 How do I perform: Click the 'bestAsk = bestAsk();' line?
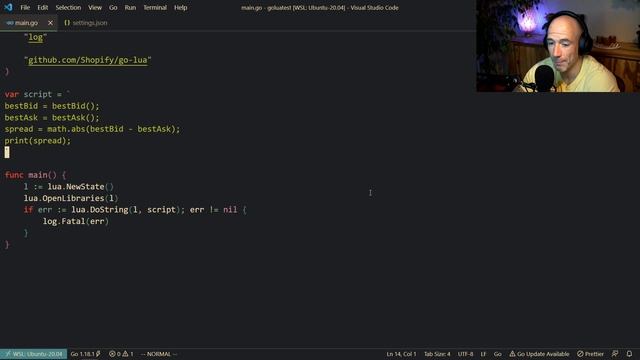[52, 118]
